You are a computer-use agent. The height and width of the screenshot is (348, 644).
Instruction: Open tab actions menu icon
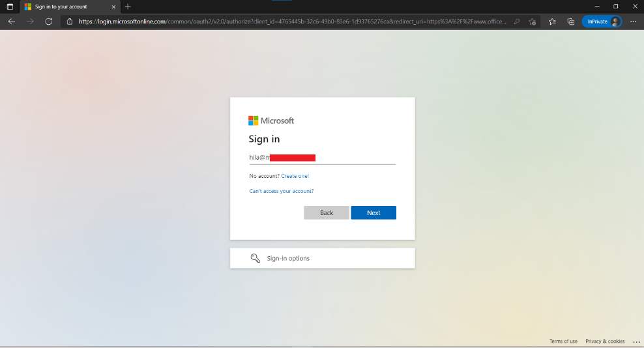click(10, 7)
